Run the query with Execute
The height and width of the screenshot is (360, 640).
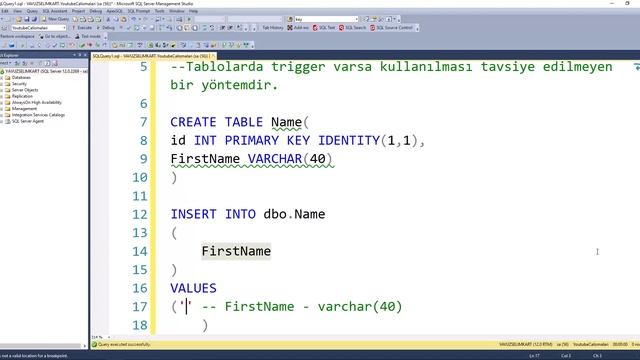(82, 28)
